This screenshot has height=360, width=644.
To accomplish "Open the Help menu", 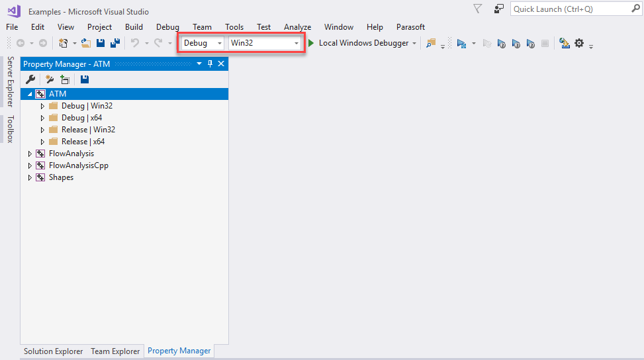I will (375, 27).
